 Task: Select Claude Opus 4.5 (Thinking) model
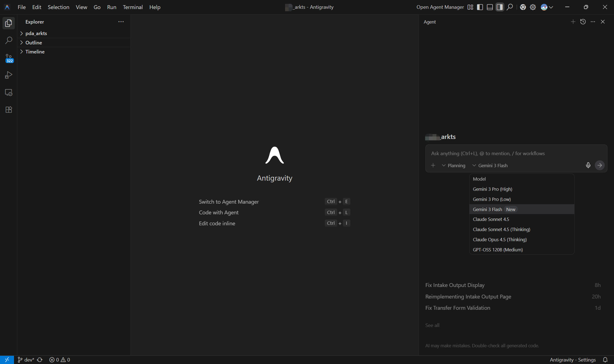(x=500, y=239)
